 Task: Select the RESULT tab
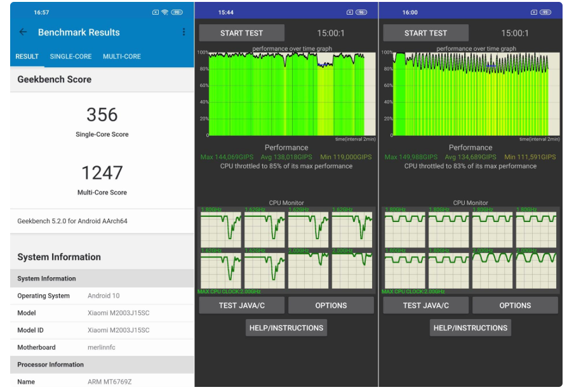tap(27, 56)
